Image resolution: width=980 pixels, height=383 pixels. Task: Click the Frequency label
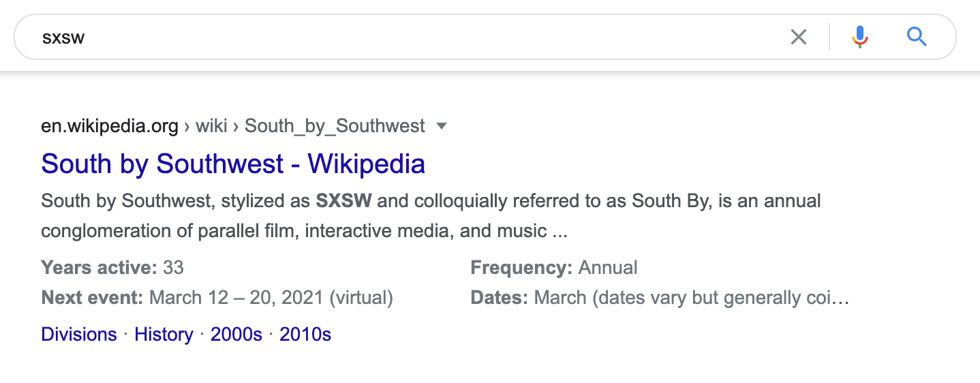click(x=521, y=267)
